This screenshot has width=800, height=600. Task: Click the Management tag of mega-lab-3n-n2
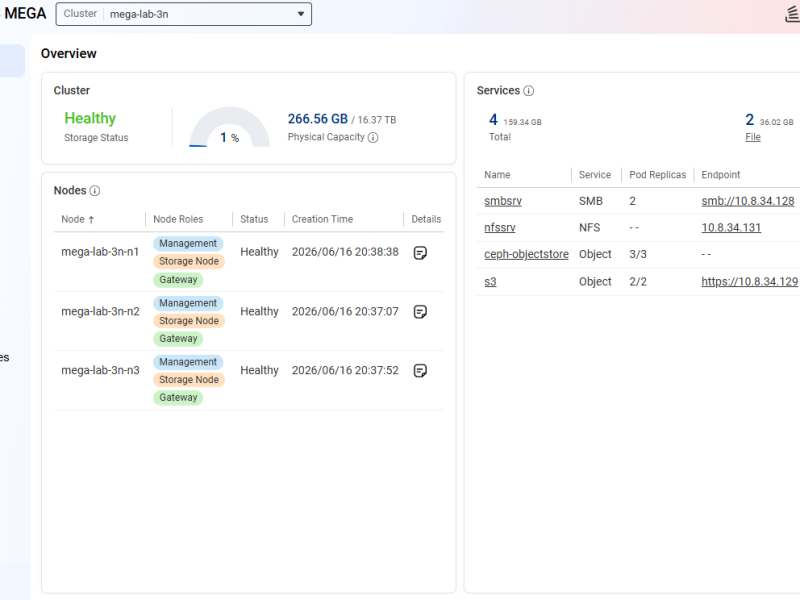(188, 303)
